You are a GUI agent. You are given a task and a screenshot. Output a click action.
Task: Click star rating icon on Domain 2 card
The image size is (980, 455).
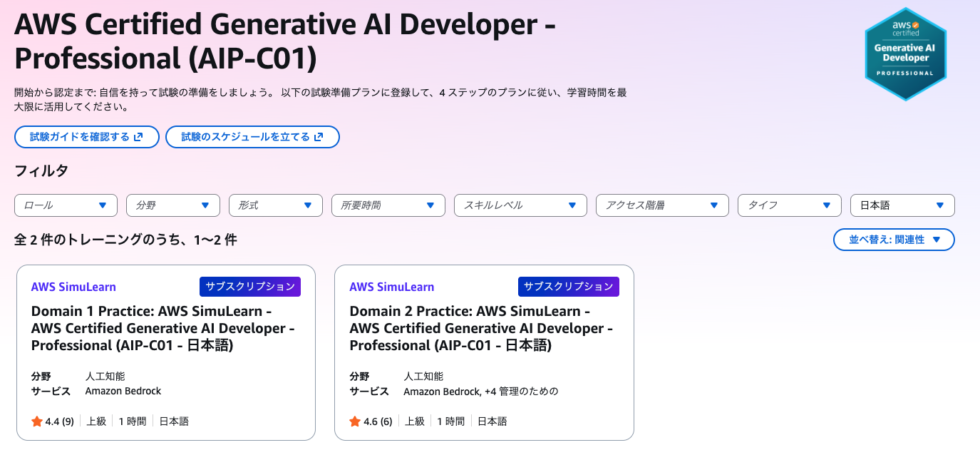(356, 421)
